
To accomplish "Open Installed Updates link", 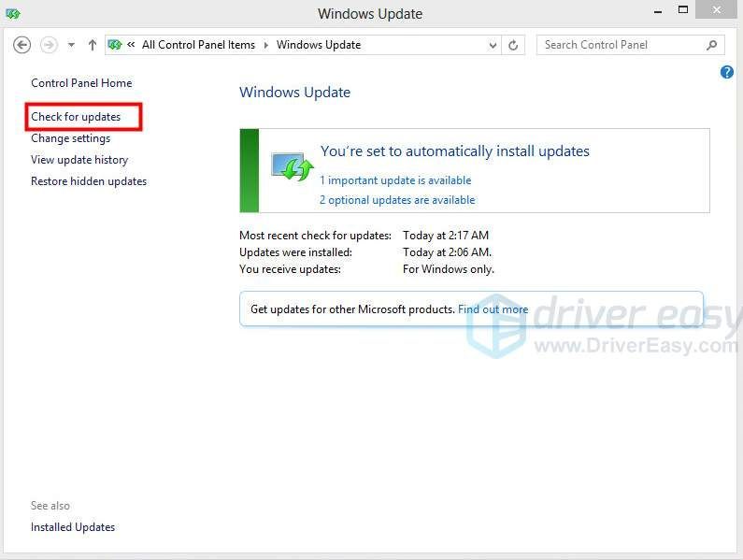I will 73,527.
